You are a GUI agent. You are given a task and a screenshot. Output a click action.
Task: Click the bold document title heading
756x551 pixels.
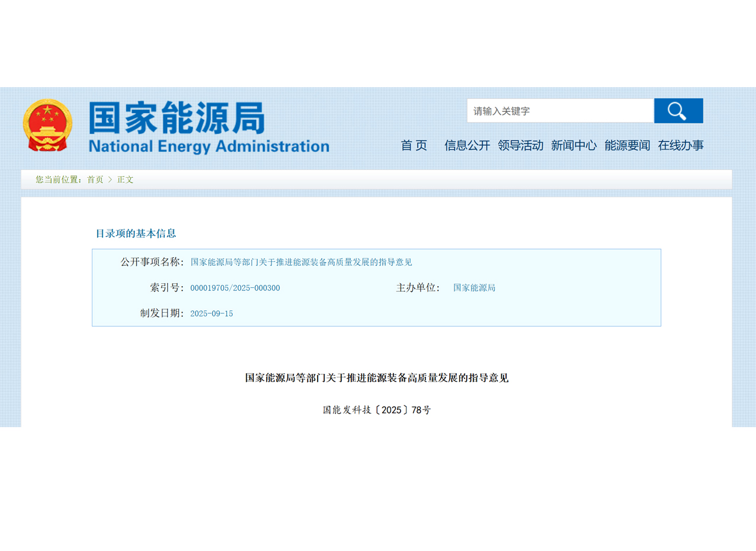tap(377, 377)
